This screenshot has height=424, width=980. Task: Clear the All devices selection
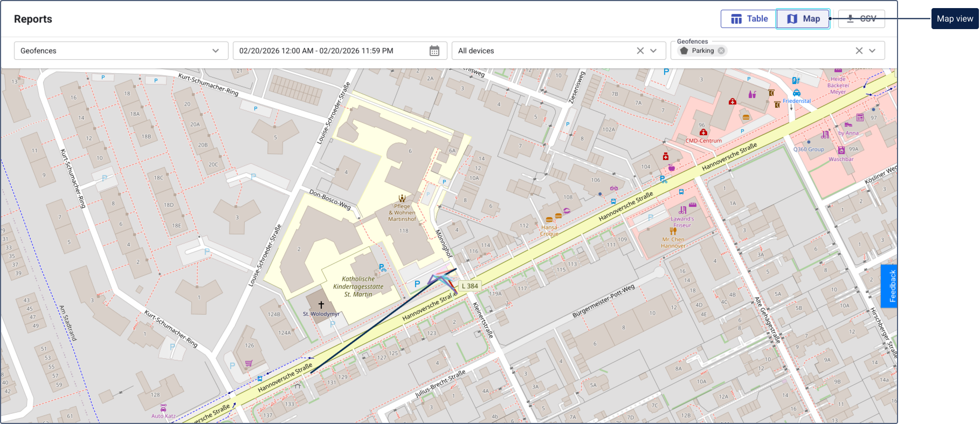[x=640, y=51]
